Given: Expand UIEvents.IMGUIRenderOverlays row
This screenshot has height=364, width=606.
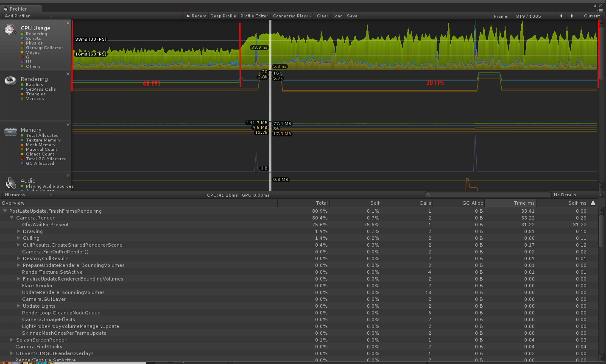Looking at the screenshot, I should (x=12, y=353).
